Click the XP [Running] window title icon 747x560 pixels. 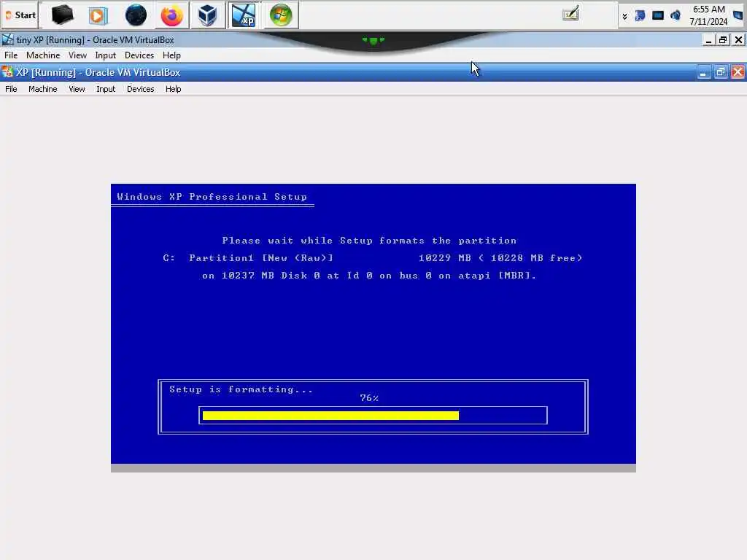7,72
